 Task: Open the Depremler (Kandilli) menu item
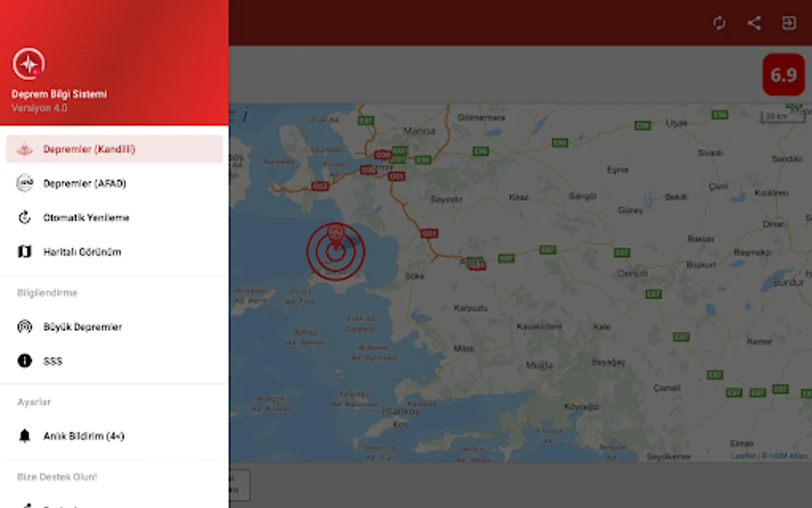pyautogui.click(x=114, y=149)
